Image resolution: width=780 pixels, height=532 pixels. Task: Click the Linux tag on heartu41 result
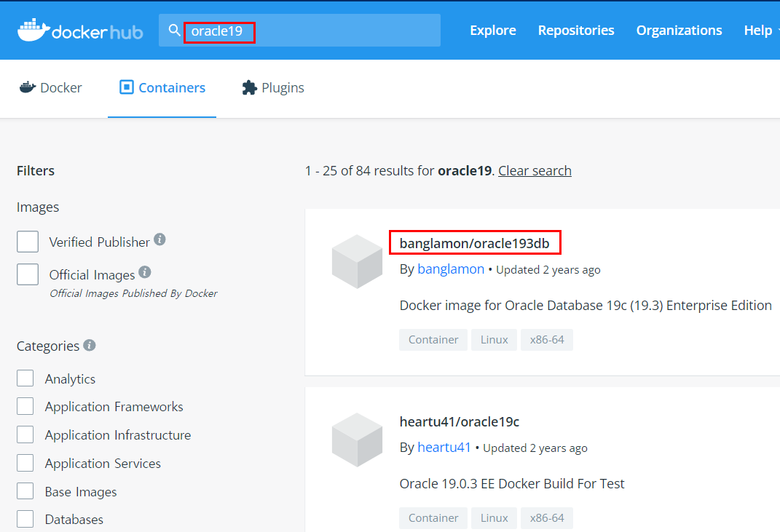[494, 518]
